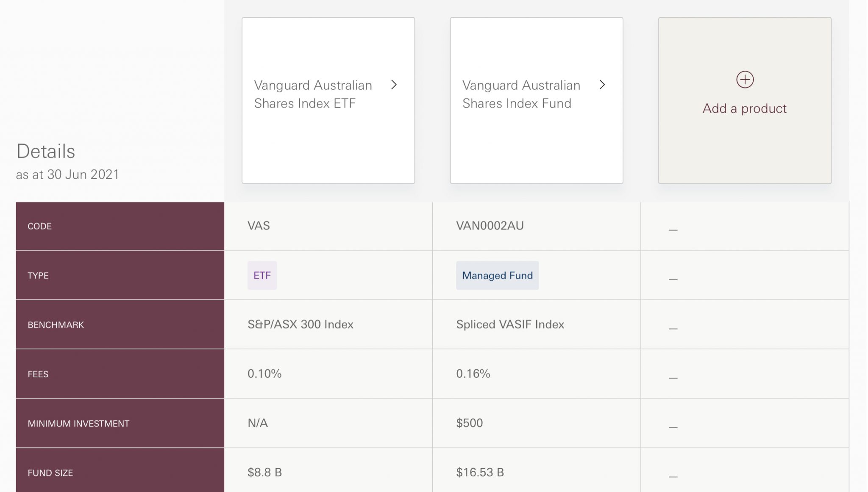Select the VAN0002AU code cell
This screenshot has width=868, height=492.
[x=490, y=226]
